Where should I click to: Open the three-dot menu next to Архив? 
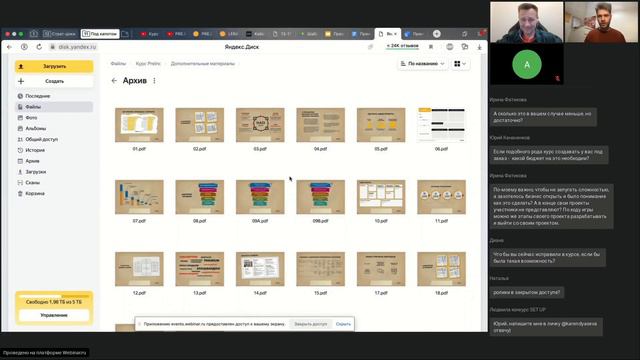[x=154, y=81]
